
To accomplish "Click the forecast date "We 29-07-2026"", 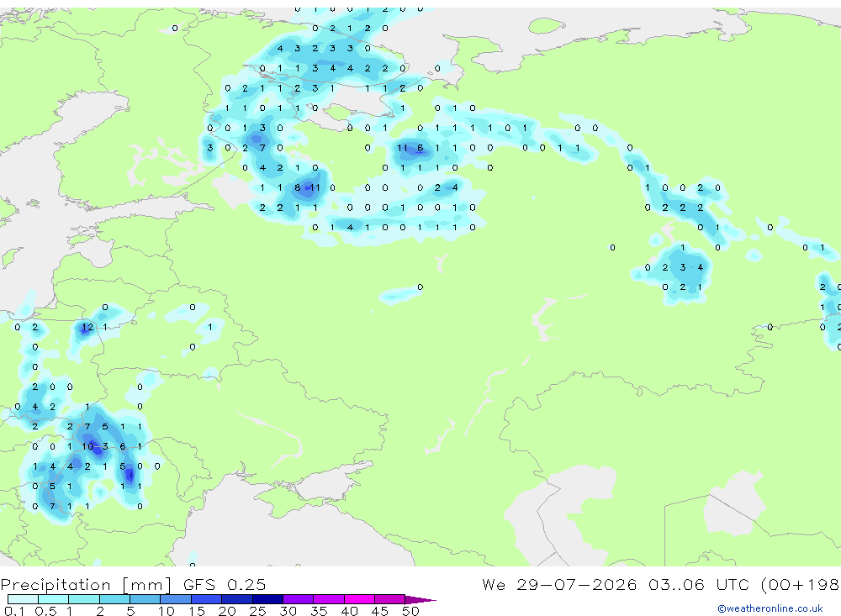I will click(559, 584).
